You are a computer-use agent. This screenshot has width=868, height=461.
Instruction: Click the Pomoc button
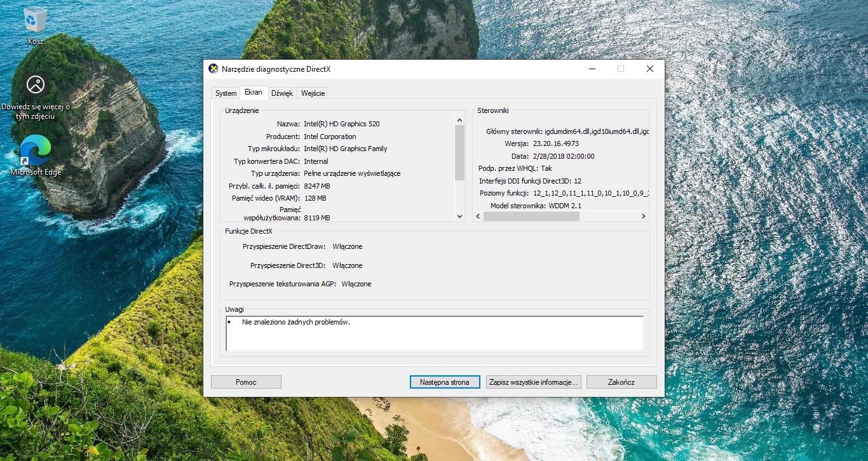[246, 382]
